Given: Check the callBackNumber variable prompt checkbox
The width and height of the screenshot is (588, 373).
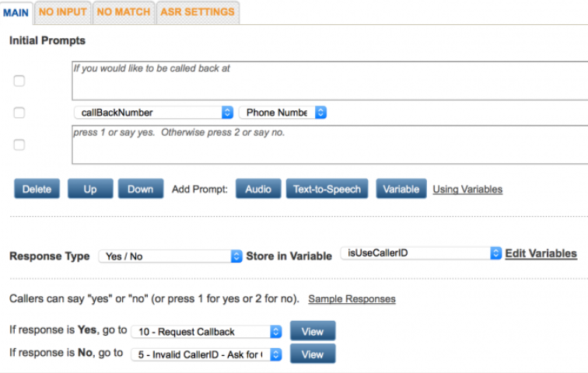Looking at the screenshot, I should (x=19, y=113).
